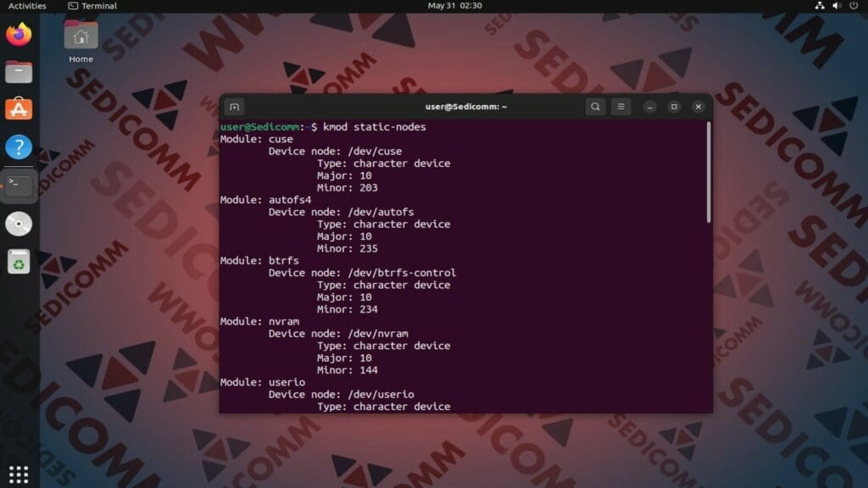Click the 'kmod static-nodes' command text
The height and width of the screenshot is (488, 868).
(374, 127)
